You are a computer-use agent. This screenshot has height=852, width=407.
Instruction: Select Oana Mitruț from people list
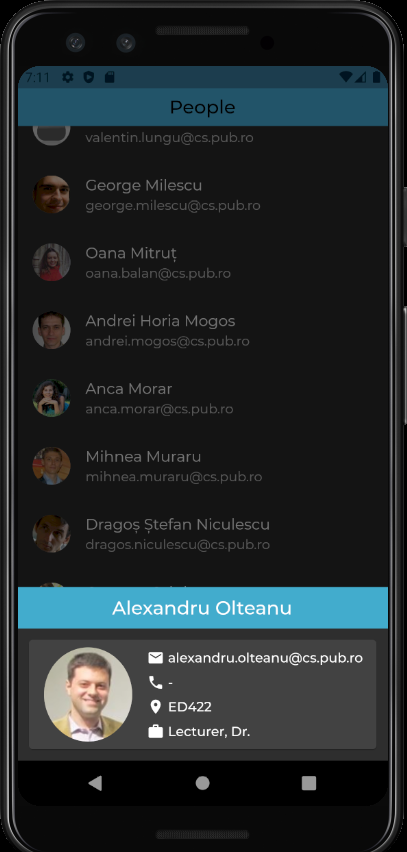pos(203,262)
